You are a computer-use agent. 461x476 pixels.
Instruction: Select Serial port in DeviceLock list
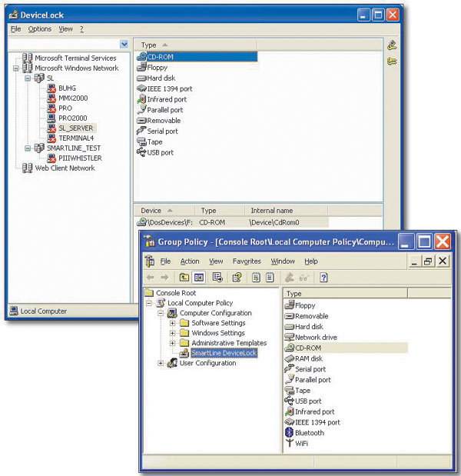(157, 131)
